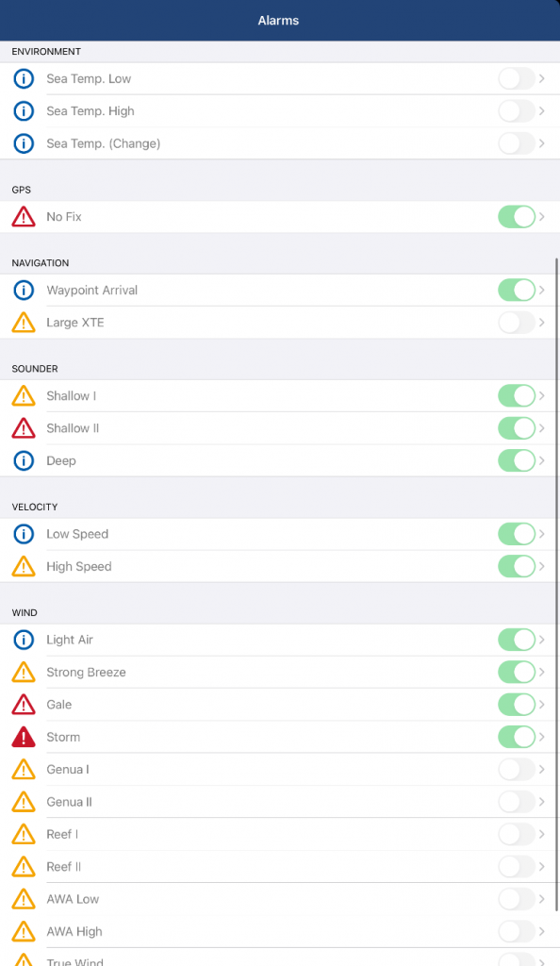This screenshot has width=560, height=966.
Task: Click the info icon next to Deep
Action: (24, 460)
